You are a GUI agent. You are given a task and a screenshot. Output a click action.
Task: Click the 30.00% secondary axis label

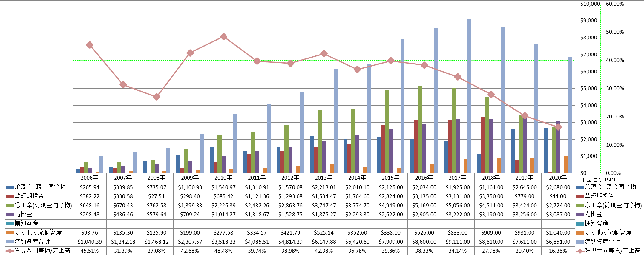(x=615, y=88)
